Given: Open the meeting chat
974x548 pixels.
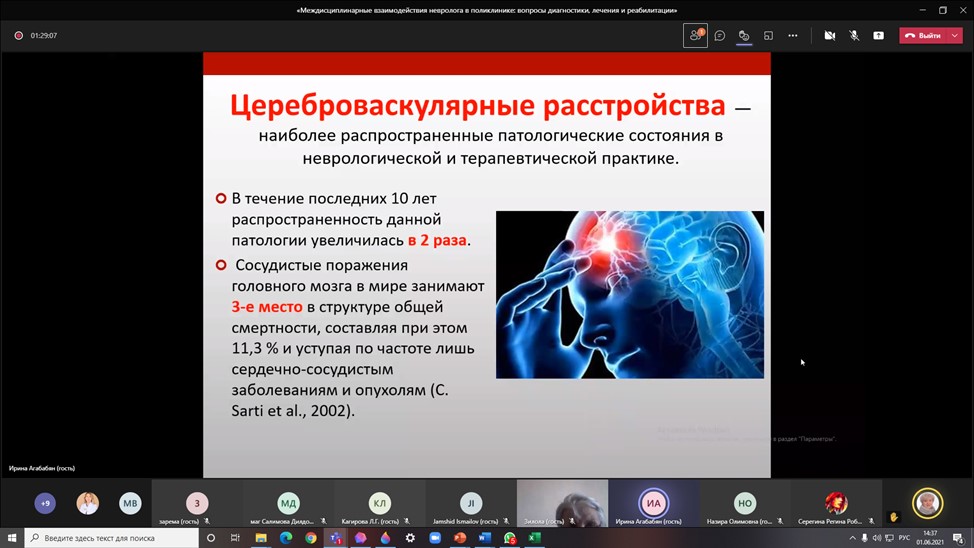Looking at the screenshot, I should (719, 35).
